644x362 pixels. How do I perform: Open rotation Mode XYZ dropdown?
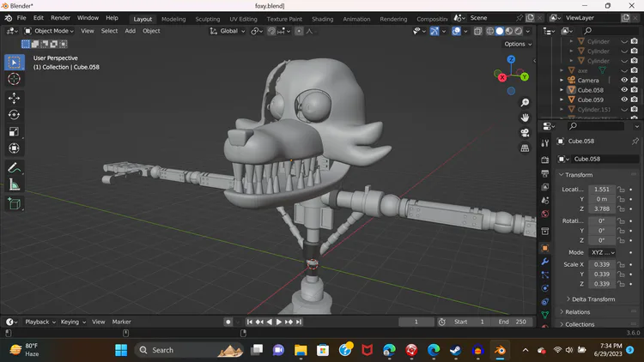click(x=603, y=252)
